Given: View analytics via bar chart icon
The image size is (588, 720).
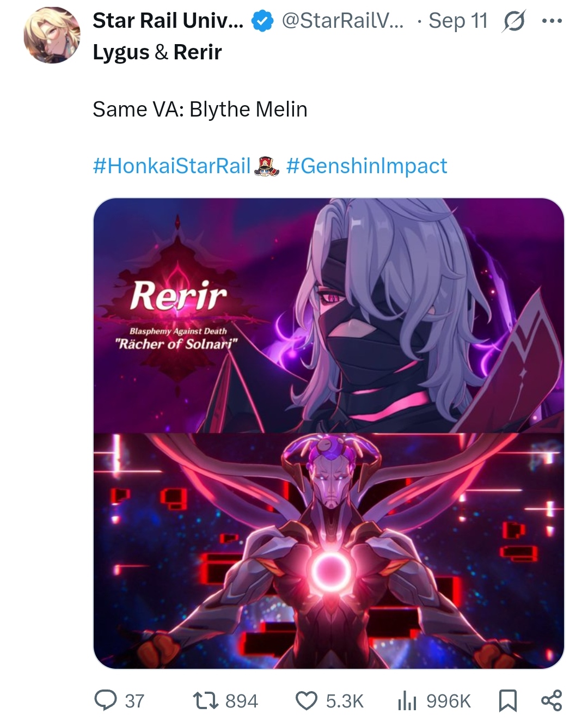Looking at the screenshot, I should click(x=407, y=701).
